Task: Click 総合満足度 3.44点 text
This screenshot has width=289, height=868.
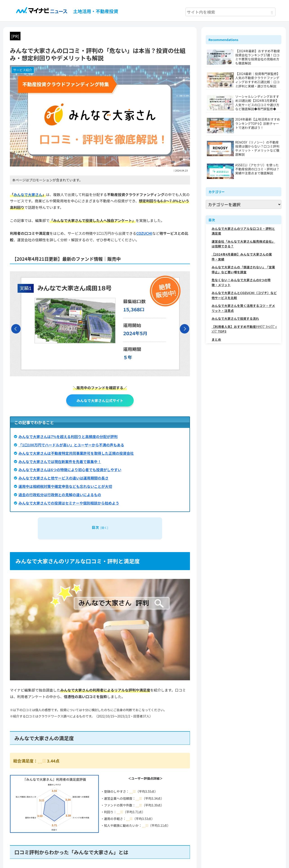Action: pyautogui.click(x=36, y=761)
